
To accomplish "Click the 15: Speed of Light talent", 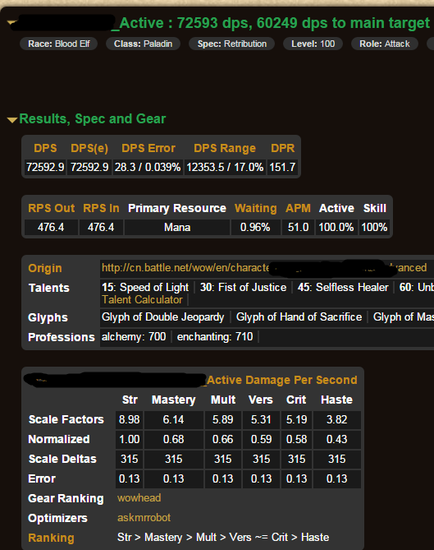I will [145, 287].
